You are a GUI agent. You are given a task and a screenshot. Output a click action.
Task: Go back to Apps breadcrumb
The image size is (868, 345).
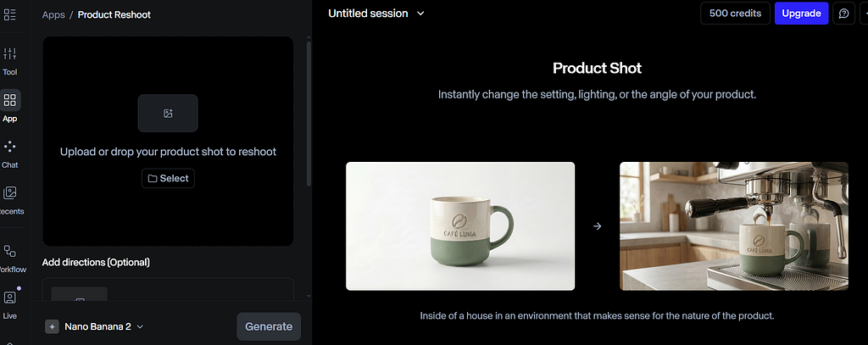[53, 14]
